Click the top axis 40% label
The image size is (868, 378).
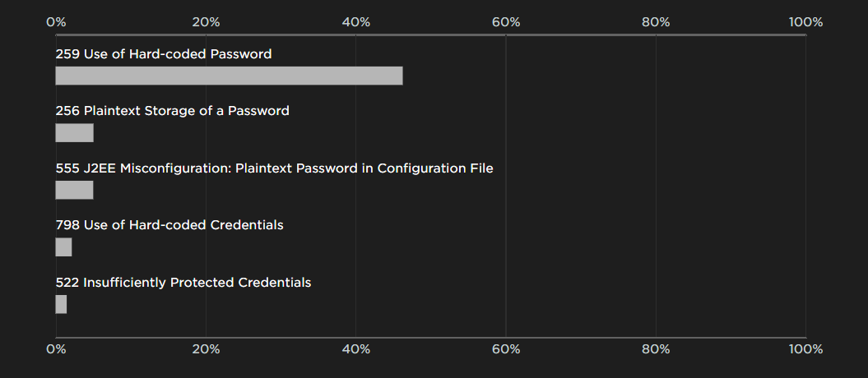356,22
